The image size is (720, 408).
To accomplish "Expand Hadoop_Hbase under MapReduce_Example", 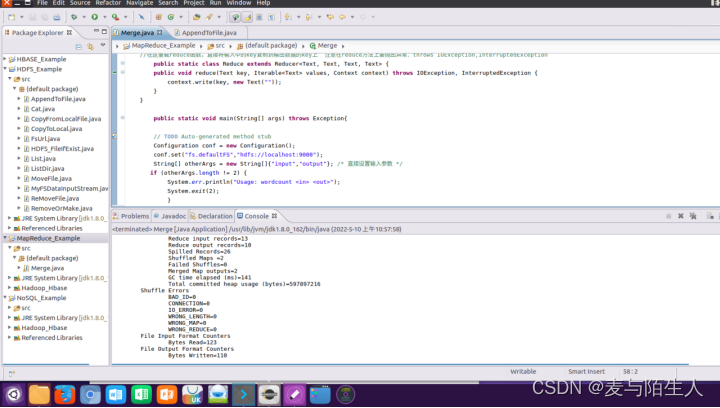I will [10, 288].
